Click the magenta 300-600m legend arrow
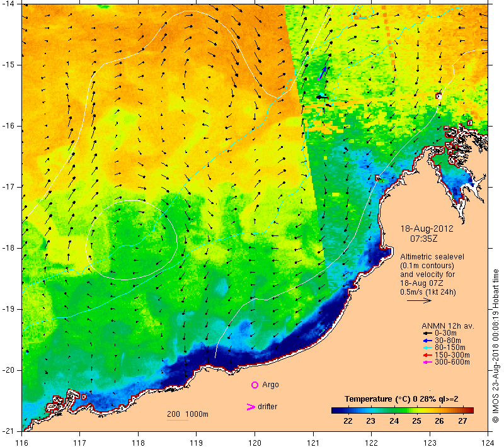Image resolution: width=504 pixels, height=447 pixels. click(428, 362)
